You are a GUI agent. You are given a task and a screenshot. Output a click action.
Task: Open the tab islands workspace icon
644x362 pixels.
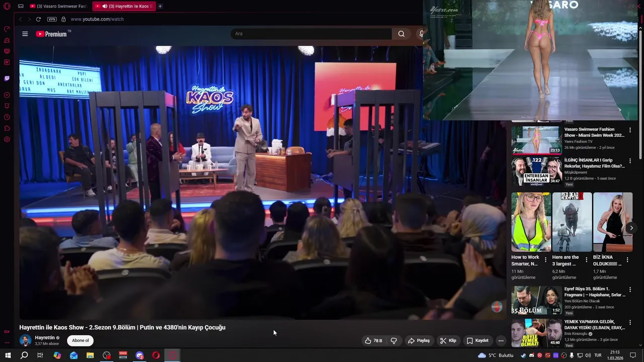pos(21,6)
